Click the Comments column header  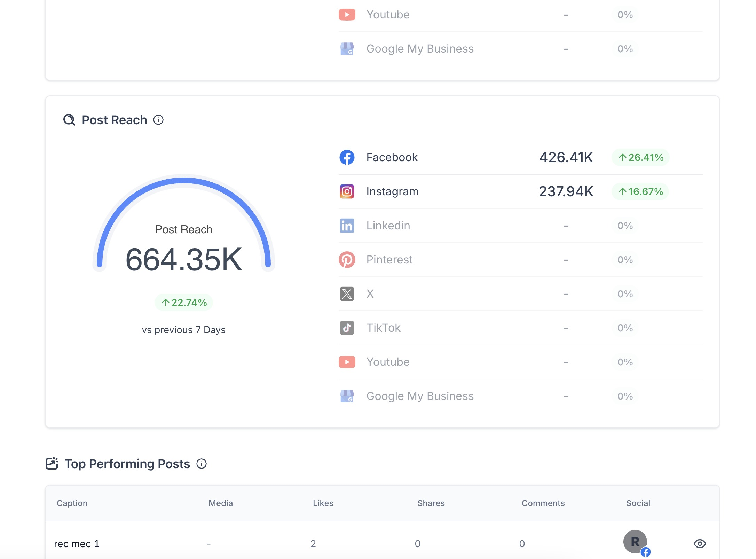(543, 503)
